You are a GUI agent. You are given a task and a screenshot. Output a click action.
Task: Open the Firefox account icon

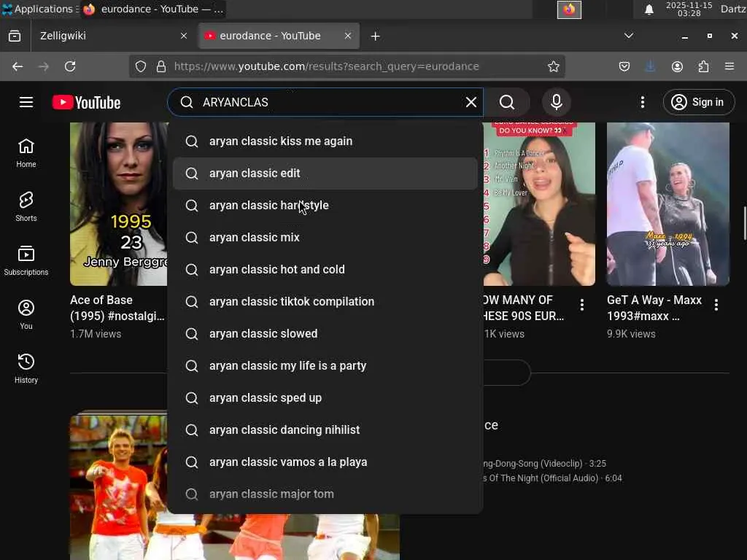677,66
